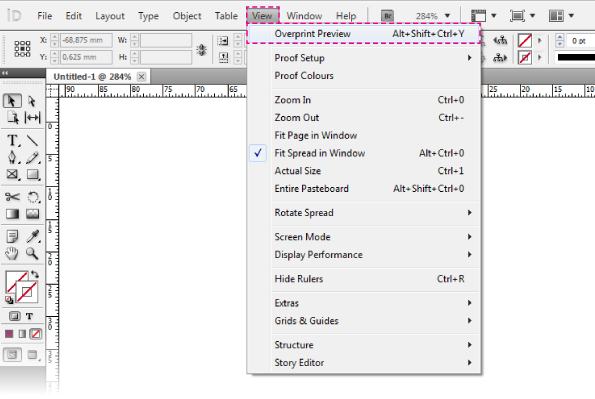Image resolution: width=595 pixels, height=399 pixels.
Task: Close the Untitled-1 document tab
Action: click(x=141, y=77)
